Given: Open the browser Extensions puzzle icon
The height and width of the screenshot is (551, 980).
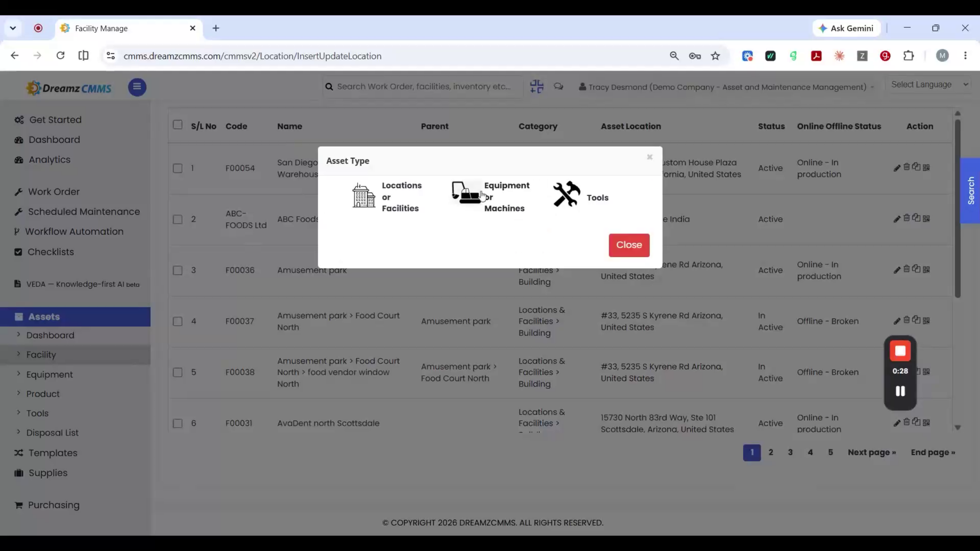Looking at the screenshot, I should (909, 56).
